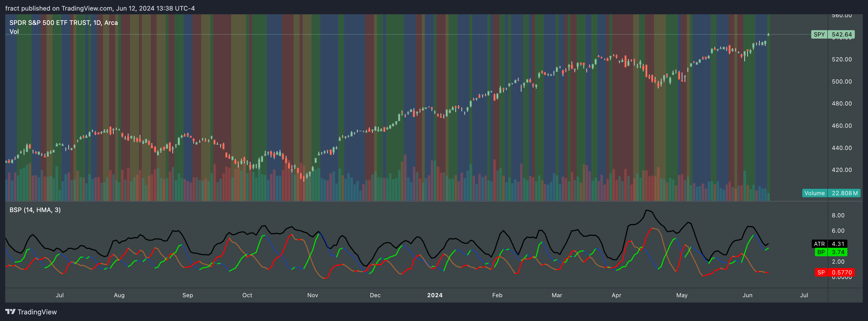Click the ATR 4.31 value label
Image resolution: width=868 pixels, height=321 pixels.
click(829, 244)
